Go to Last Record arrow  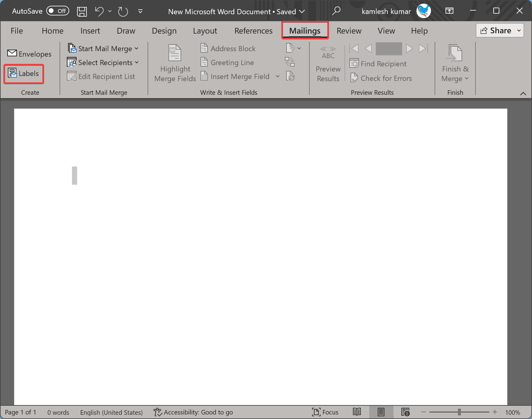[423, 48]
